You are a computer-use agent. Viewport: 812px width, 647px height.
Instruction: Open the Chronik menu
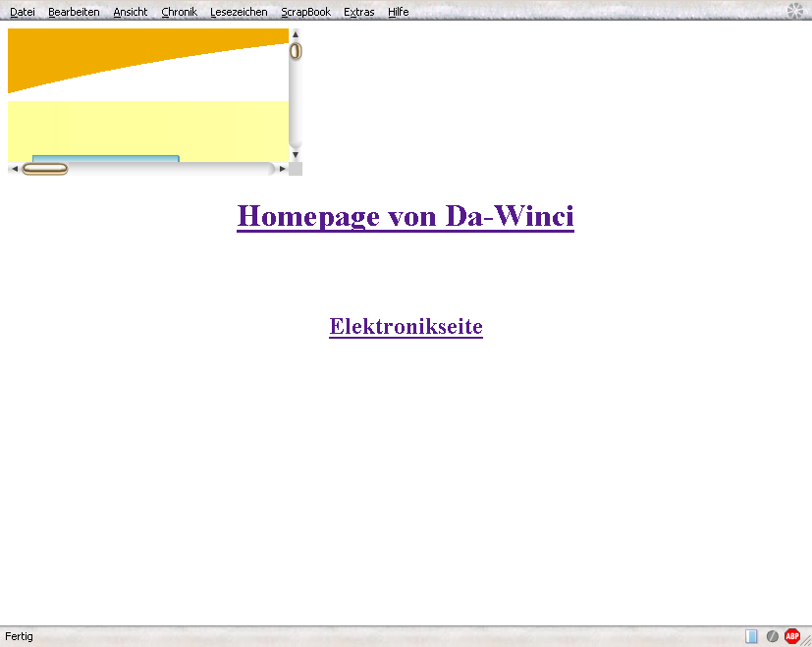click(x=179, y=12)
